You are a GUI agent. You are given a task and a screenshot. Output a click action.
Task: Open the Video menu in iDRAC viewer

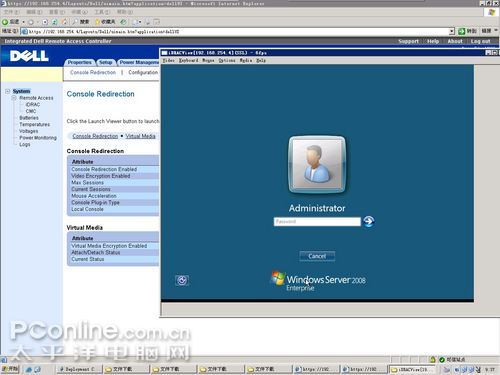click(168, 60)
